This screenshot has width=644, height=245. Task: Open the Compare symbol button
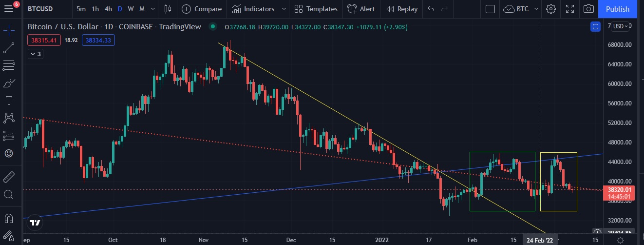[x=202, y=9]
